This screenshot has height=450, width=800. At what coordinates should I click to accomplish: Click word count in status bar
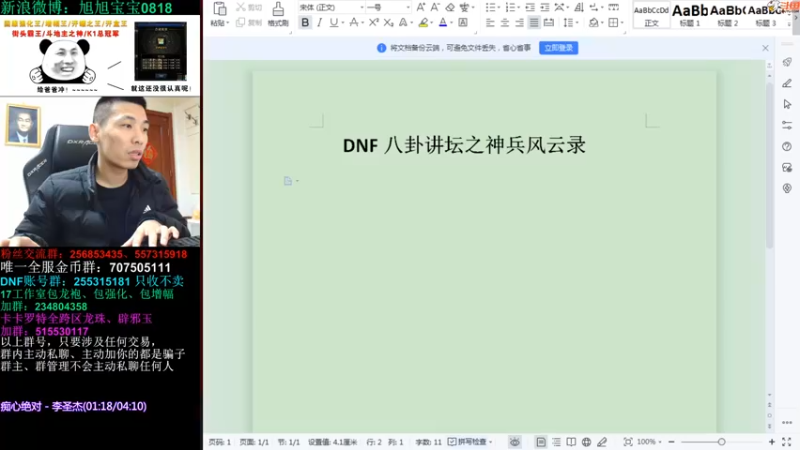pyautogui.click(x=428, y=442)
